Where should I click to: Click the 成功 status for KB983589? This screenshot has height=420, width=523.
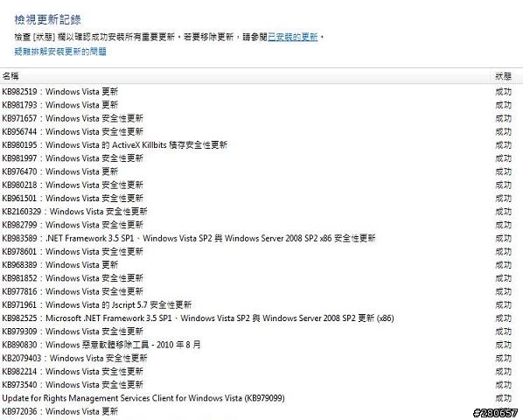503,238
